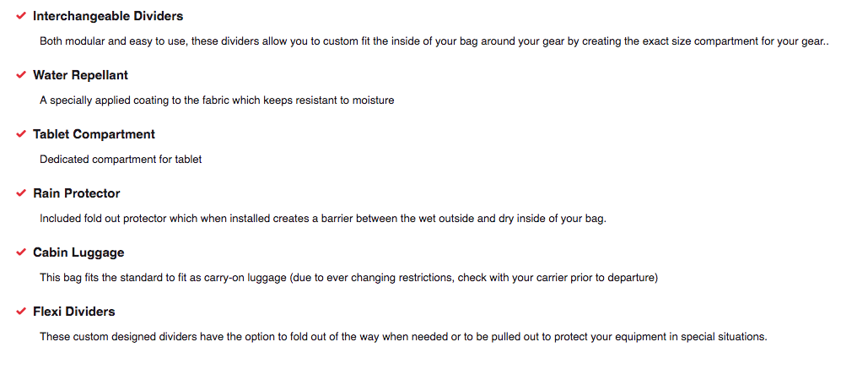Select the Flexi Dividers heading
Screen dimensions: 868x369
click(74, 312)
